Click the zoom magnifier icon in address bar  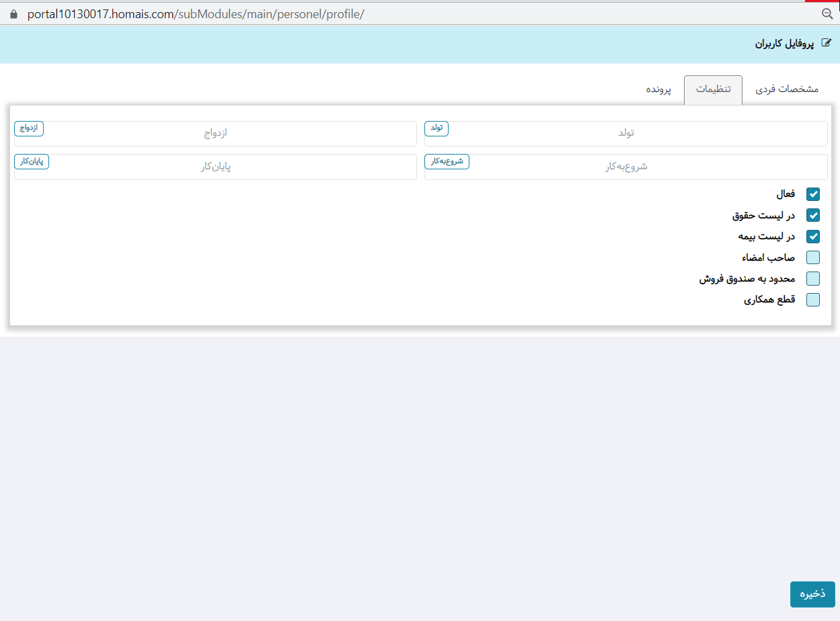(x=827, y=14)
